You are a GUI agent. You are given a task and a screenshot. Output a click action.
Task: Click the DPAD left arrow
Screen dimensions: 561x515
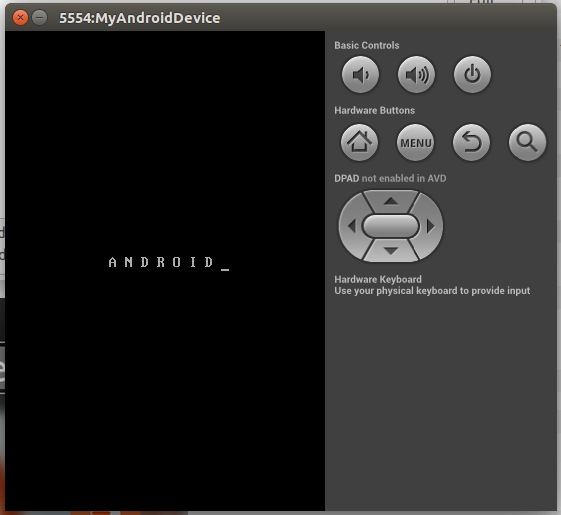pos(351,226)
